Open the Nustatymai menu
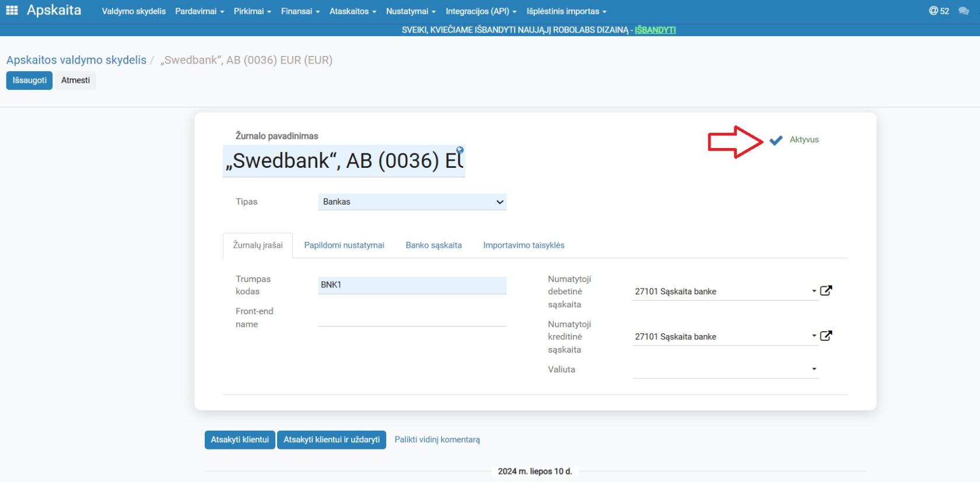 [411, 11]
